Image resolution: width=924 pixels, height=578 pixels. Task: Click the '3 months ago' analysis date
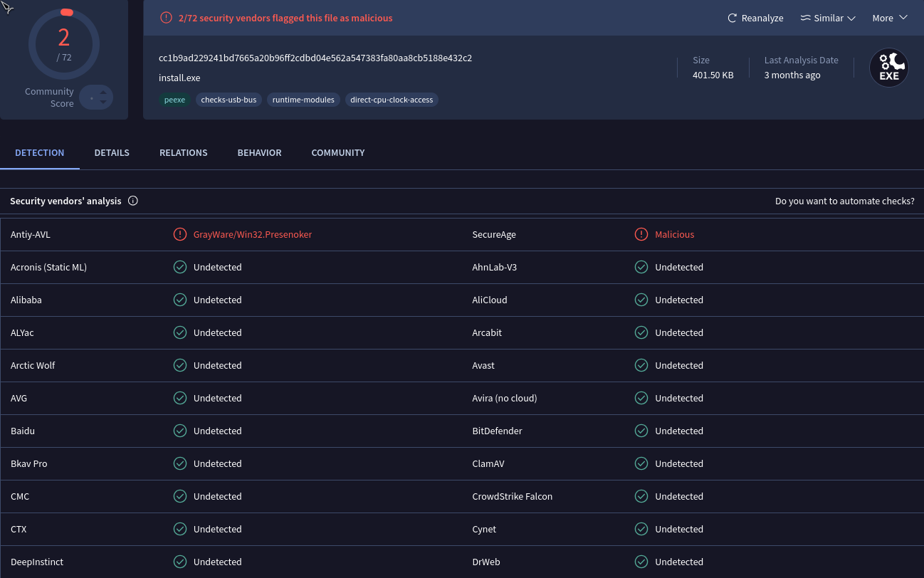coord(792,75)
